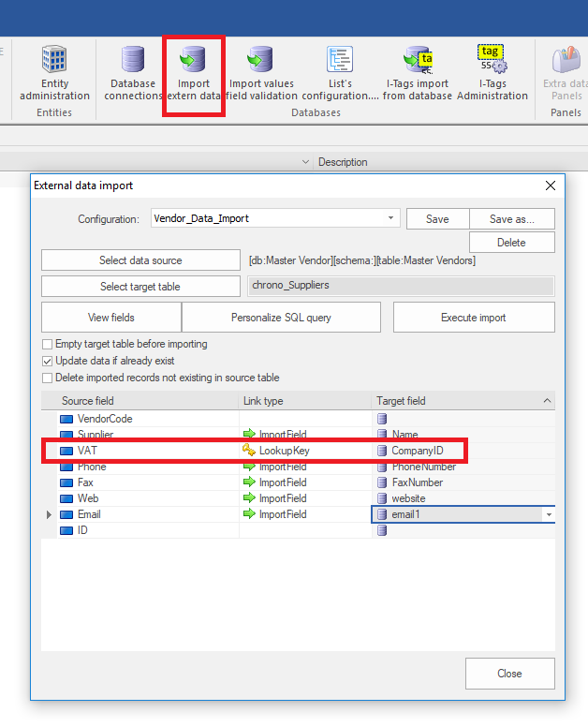
Task: Open Extra data Panels icon
Action: (565, 73)
